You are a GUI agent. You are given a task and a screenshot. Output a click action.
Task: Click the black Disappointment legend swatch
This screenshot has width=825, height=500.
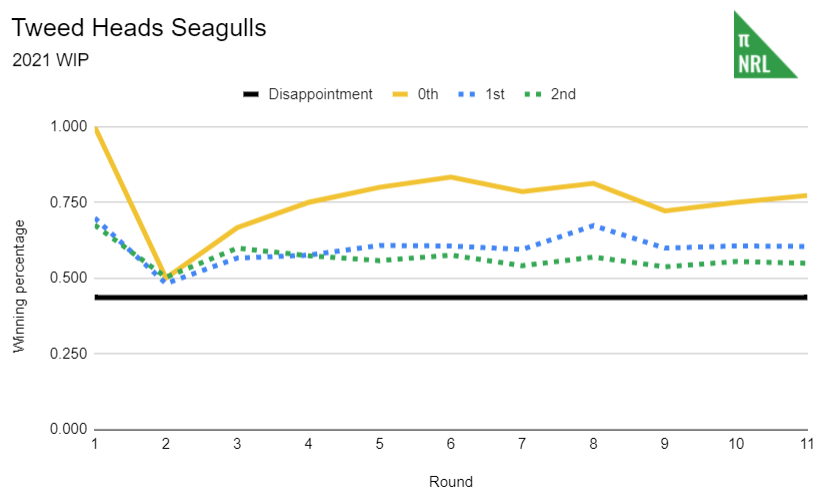tap(250, 95)
